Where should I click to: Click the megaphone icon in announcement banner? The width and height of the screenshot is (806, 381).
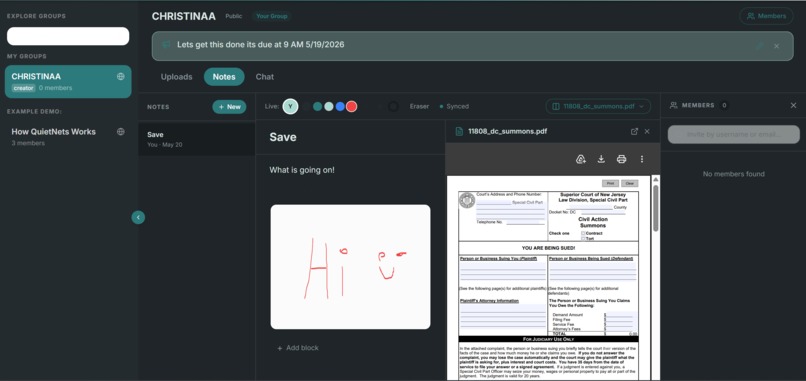tap(166, 45)
